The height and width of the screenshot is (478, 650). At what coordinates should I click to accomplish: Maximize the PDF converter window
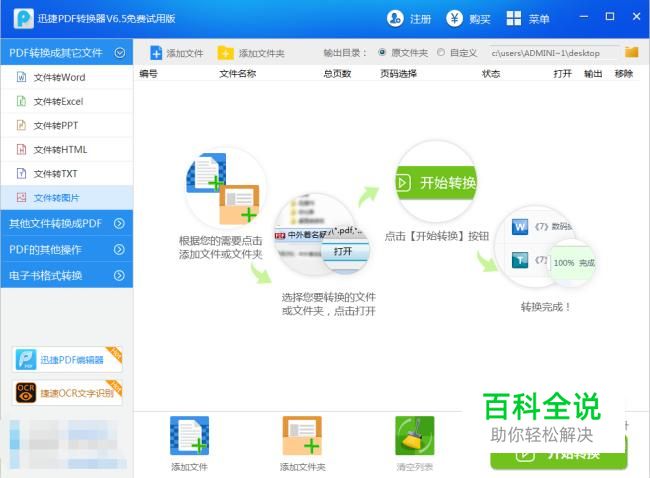610,17
